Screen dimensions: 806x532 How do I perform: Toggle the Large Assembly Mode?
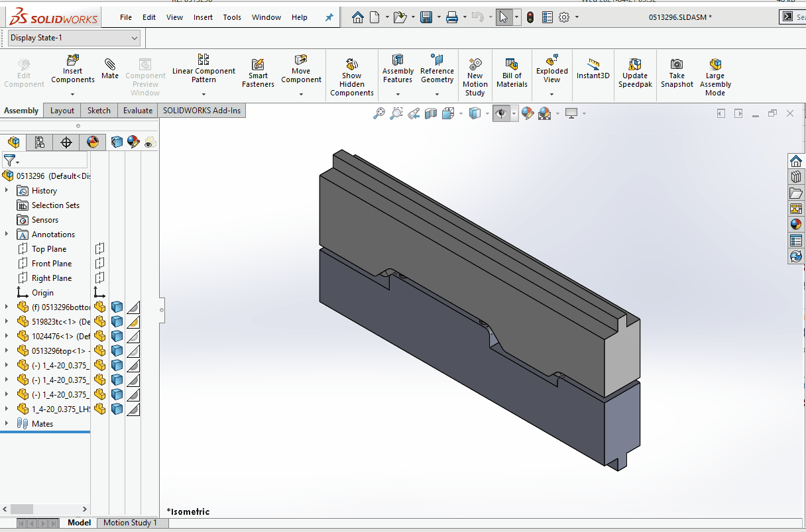click(x=715, y=76)
